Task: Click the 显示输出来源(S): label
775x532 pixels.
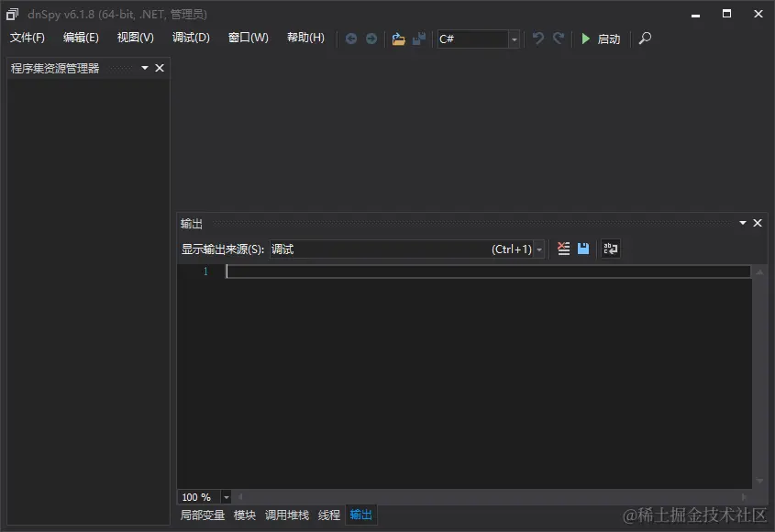Action: pyautogui.click(x=223, y=249)
